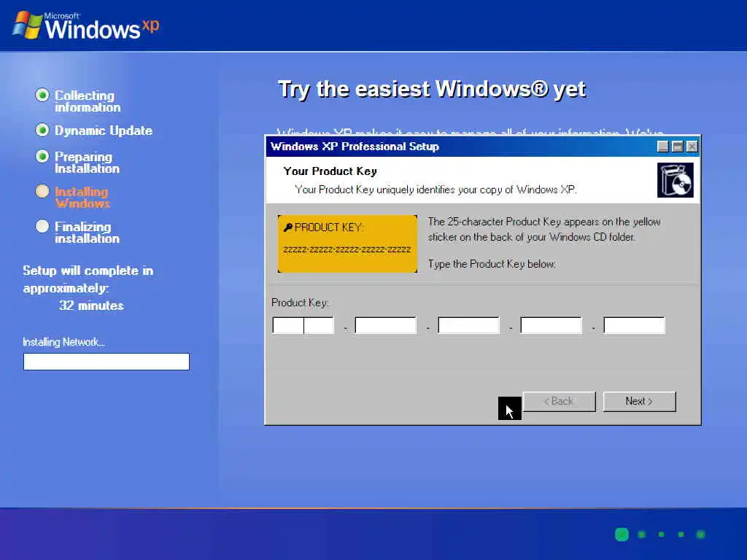This screenshot has height=560, width=747.
Task: Click the large green progress indicator dot
Action: click(x=622, y=534)
